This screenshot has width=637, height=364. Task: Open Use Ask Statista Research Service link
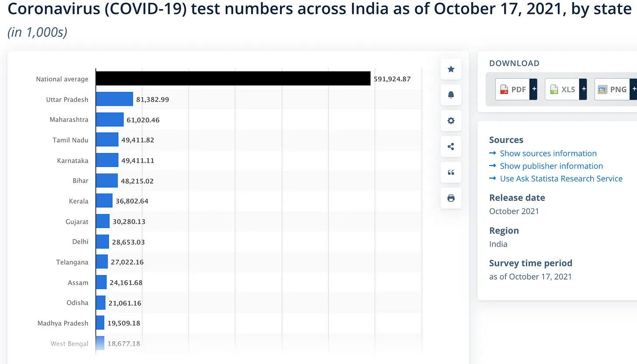(561, 179)
